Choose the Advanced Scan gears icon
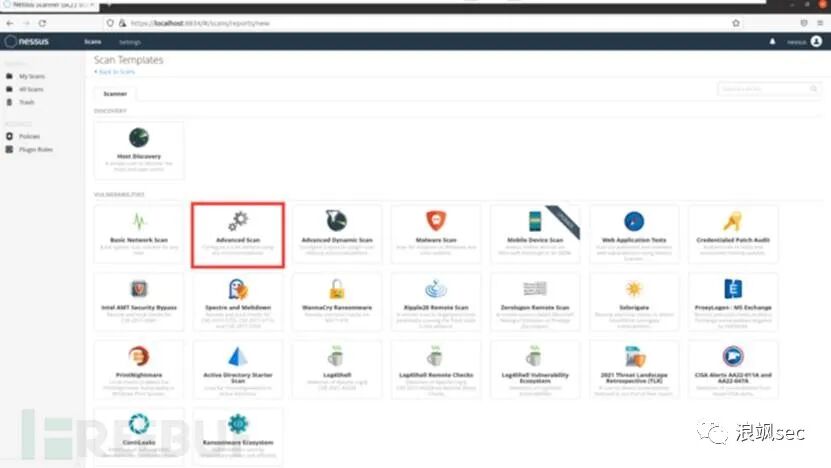Screen dimensions: 831x468 click(x=238, y=220)
